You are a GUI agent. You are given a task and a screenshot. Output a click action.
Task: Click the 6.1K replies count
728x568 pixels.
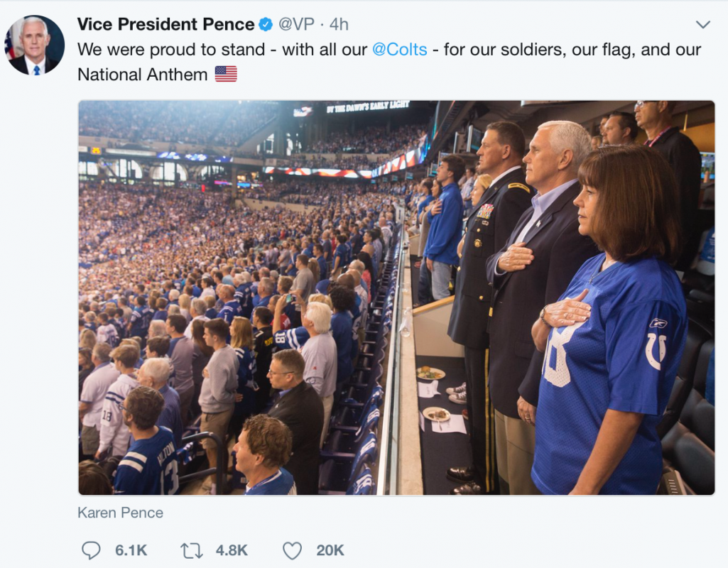pyautogui.click(x=131, y=550)
